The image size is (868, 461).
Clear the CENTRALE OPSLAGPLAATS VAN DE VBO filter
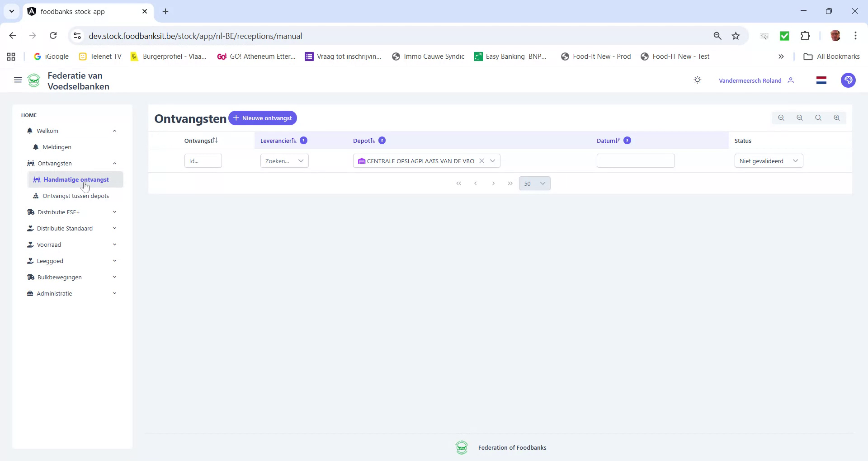(x=482, y=160)
